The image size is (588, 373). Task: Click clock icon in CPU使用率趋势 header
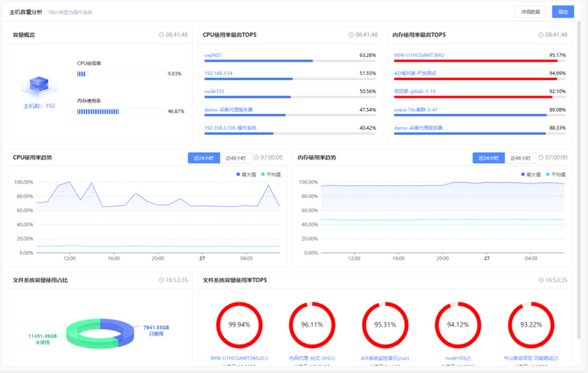[x=257, y=158]
